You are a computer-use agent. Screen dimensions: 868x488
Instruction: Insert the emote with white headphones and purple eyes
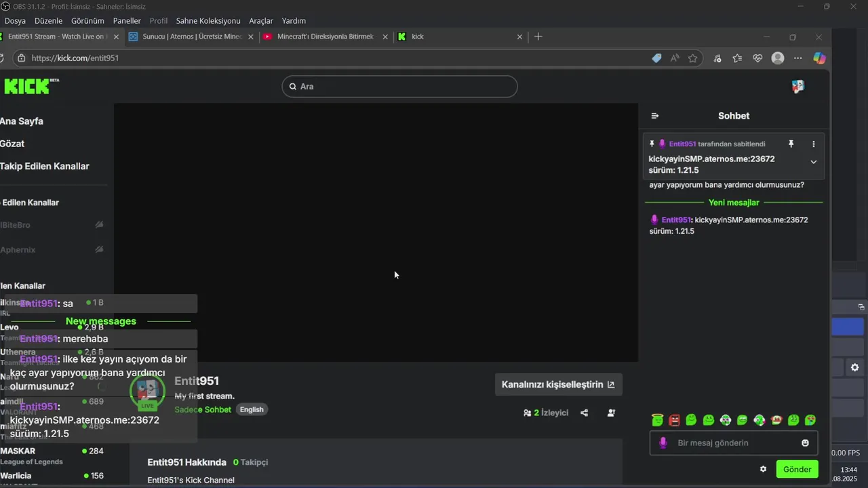(x=725, y=420)
